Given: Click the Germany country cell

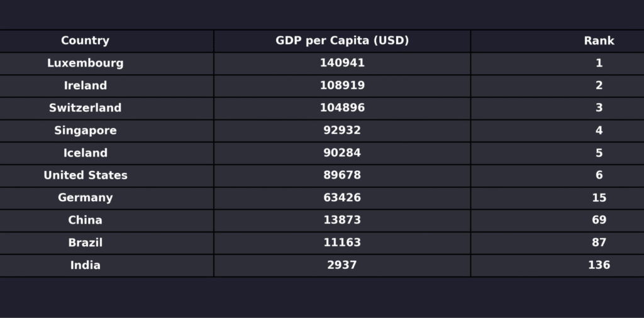Looking at the screenshot, I should pos(85,198).
